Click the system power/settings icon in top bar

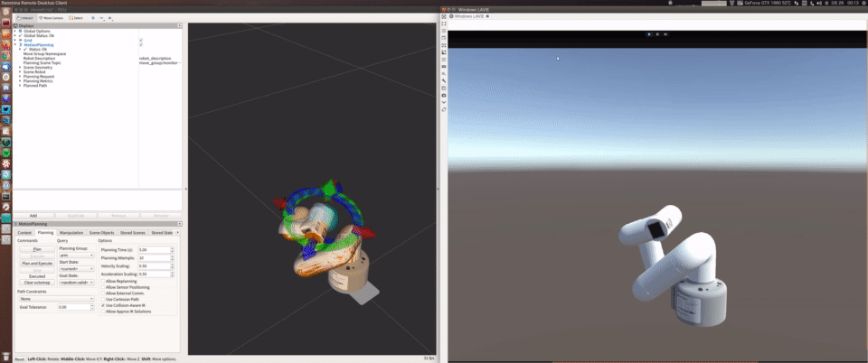point(863,3)
